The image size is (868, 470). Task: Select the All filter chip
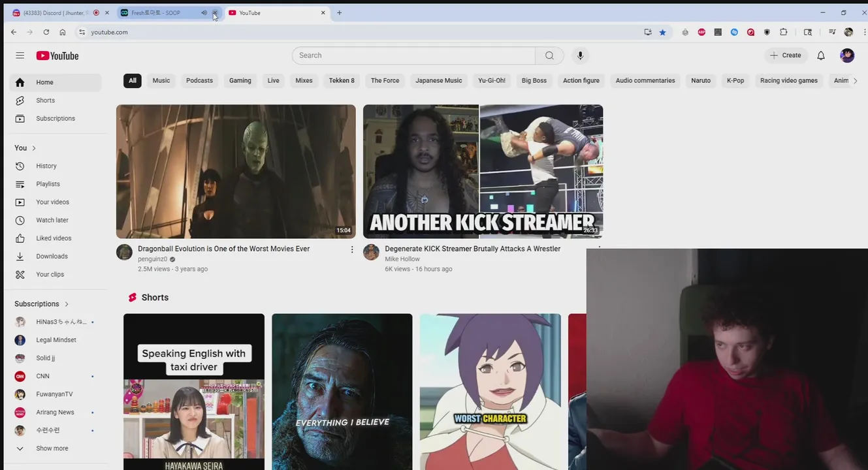[x=133, y=80]
